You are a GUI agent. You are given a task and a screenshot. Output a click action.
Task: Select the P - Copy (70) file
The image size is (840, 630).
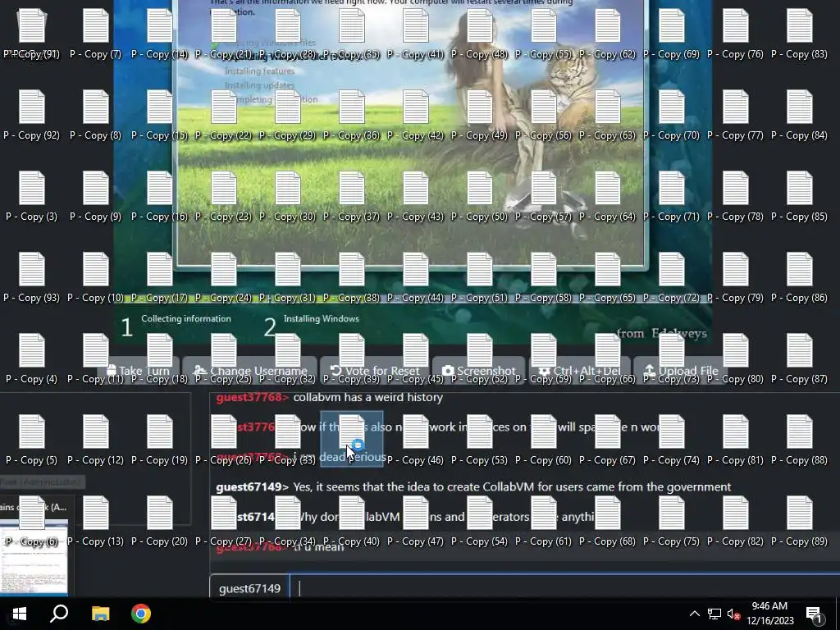point(671,115)
